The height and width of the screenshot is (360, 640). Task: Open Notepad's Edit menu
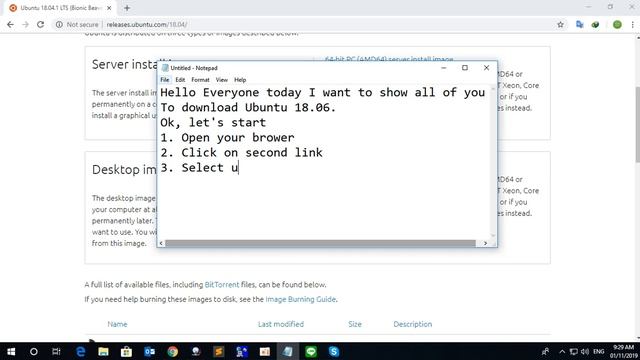click(x=180, y=80)
